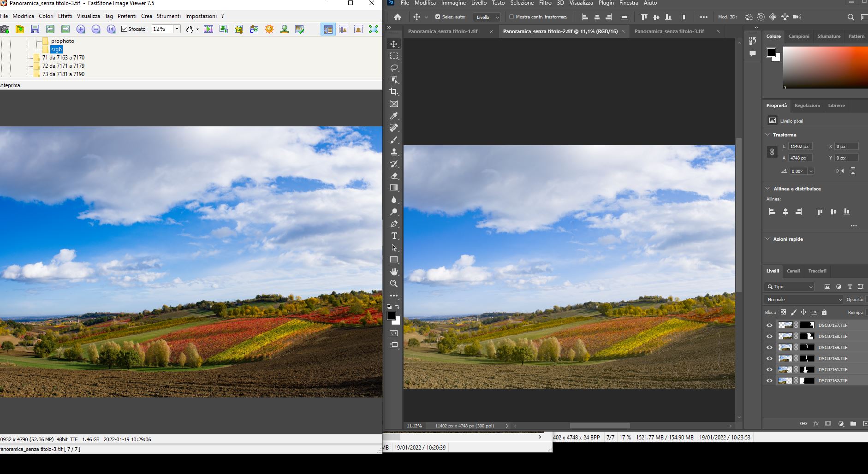Click the foreground color swatch in Photoshop
The height and width of the screenshot is (474, 868).
392,316
